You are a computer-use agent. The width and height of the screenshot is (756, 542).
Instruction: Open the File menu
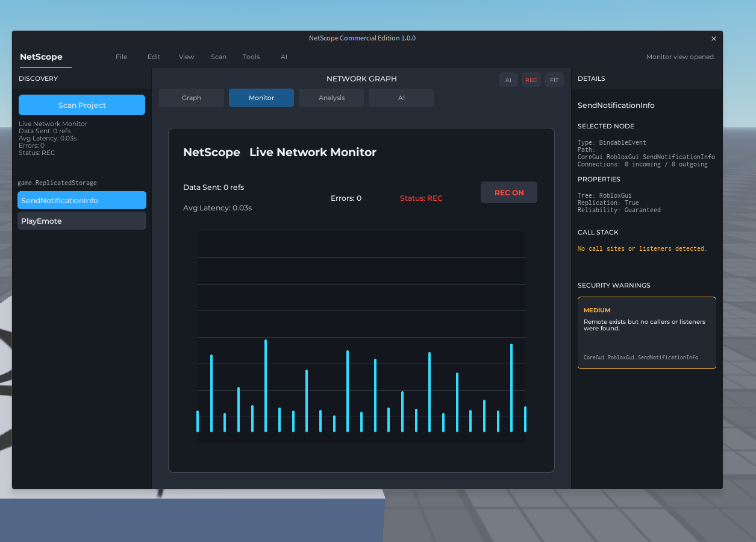point(122,57)
